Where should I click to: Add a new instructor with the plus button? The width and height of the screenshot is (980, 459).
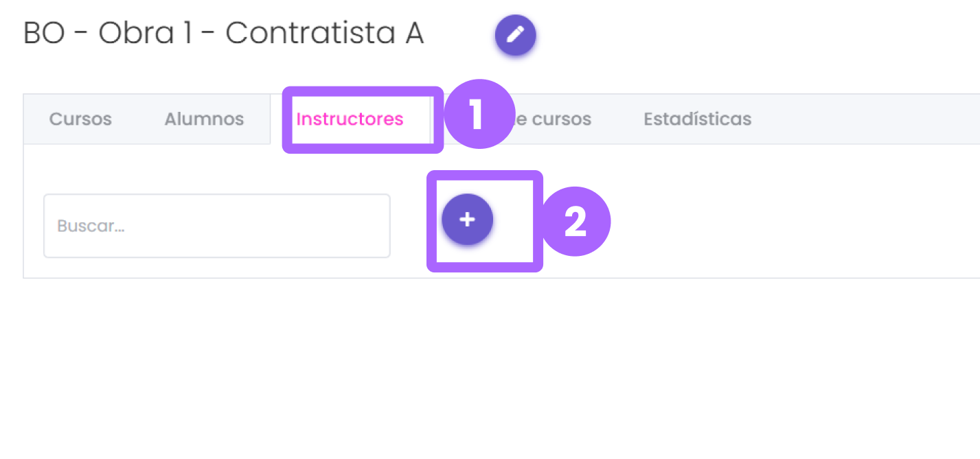[x=467, y=220]
